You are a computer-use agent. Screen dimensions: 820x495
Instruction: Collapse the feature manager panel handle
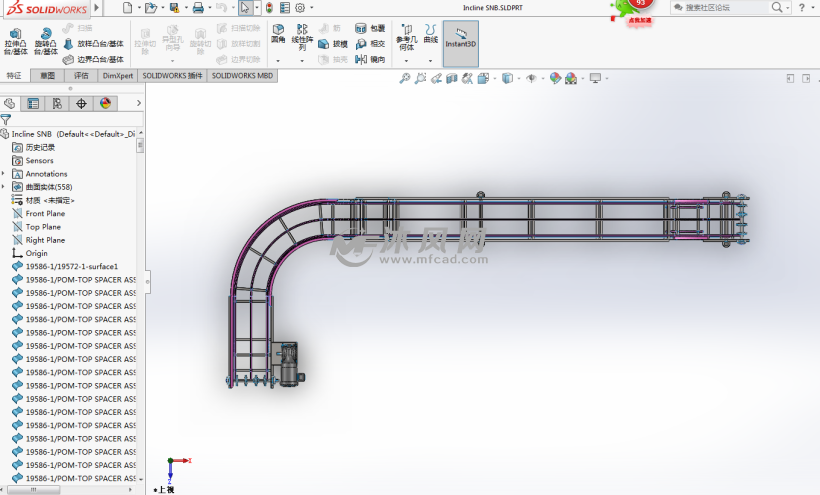coord(147,282)
